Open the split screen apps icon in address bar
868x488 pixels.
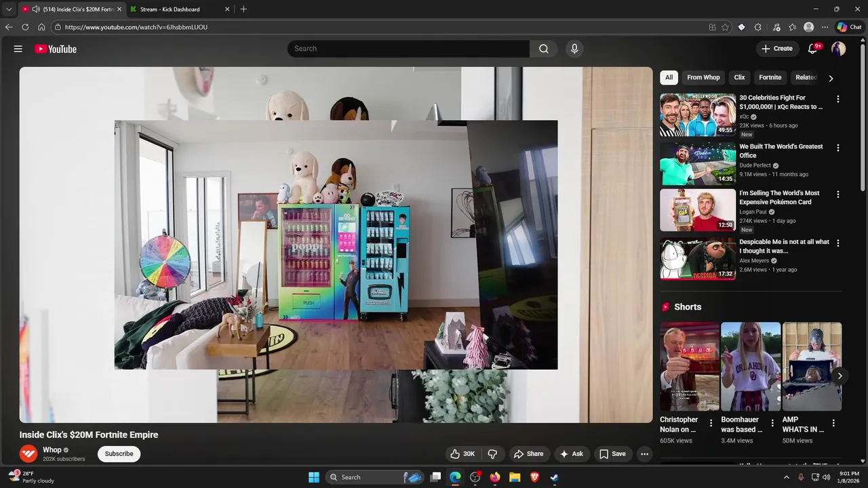(712, 27)
